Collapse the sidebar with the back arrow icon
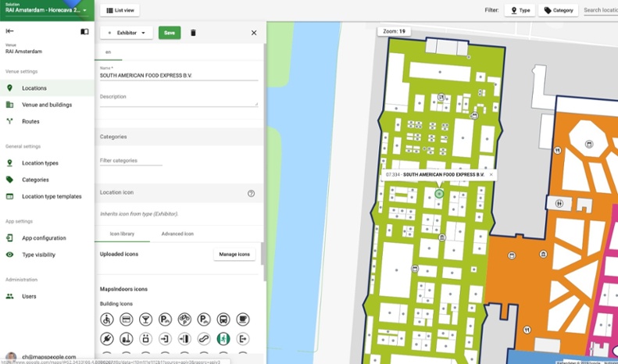This screenshot has width=618, height=364. point(10,31)
